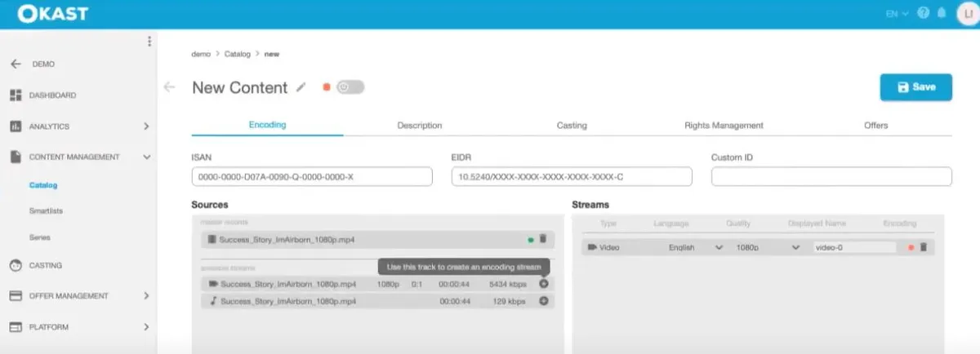This screenshot has width=980, height=354.
Task: Toggle the content publish switch
Action: [350, 87]
